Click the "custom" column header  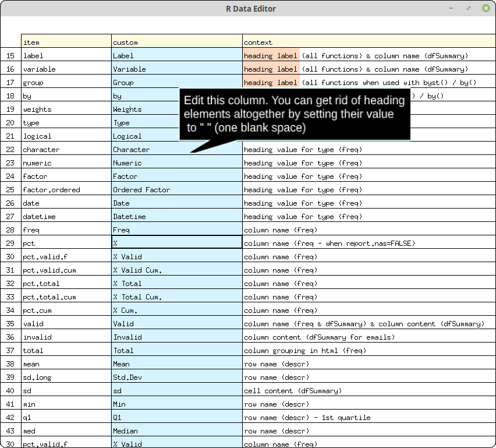(x=177, y=42)
